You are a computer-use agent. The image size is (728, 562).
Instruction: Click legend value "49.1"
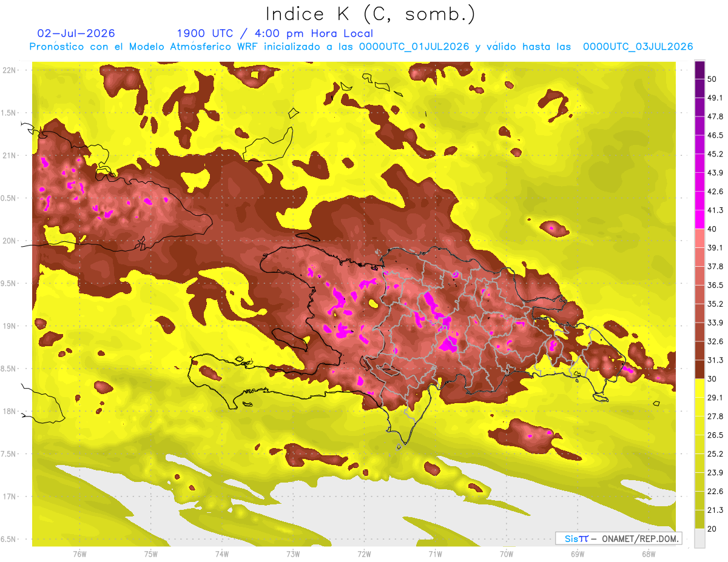point(716,98)
